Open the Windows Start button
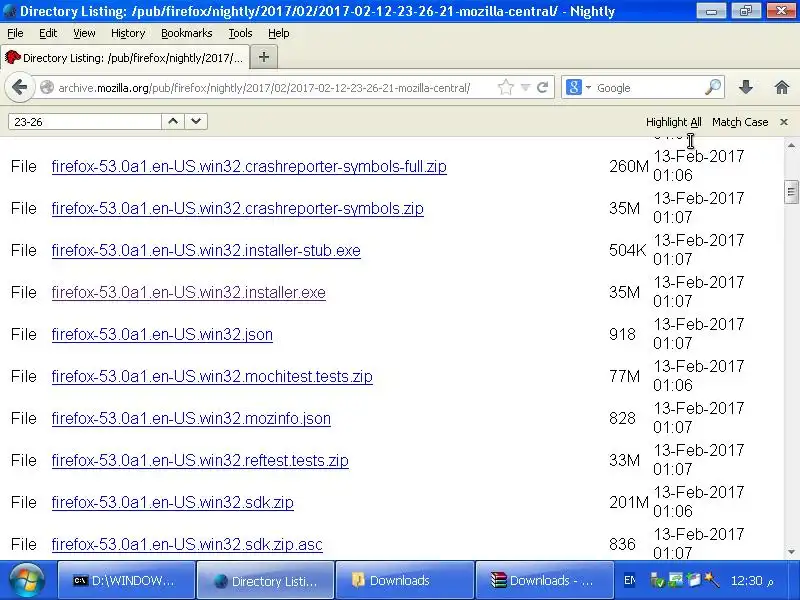This screenshot has width=800, height=600. click(x=27, y=581)
